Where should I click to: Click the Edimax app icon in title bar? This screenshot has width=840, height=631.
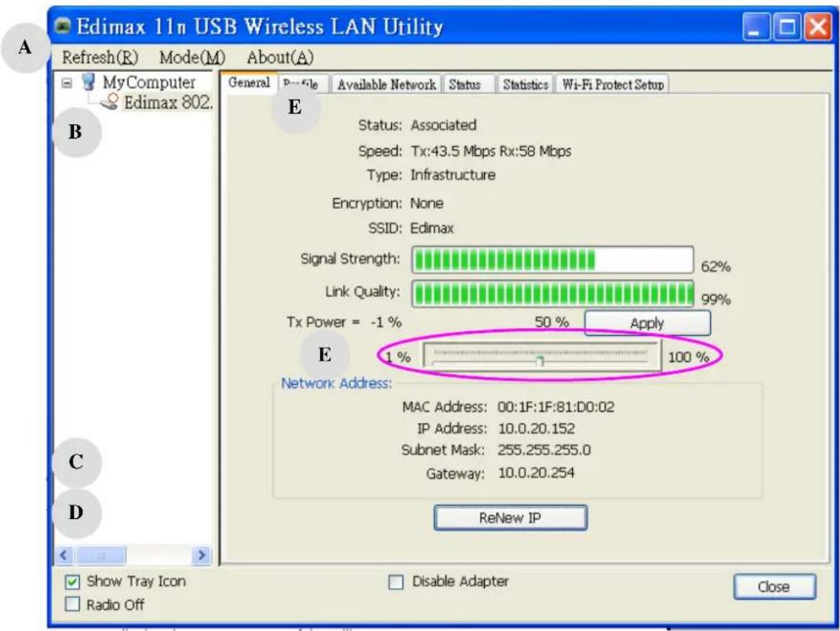coord(62,26)
